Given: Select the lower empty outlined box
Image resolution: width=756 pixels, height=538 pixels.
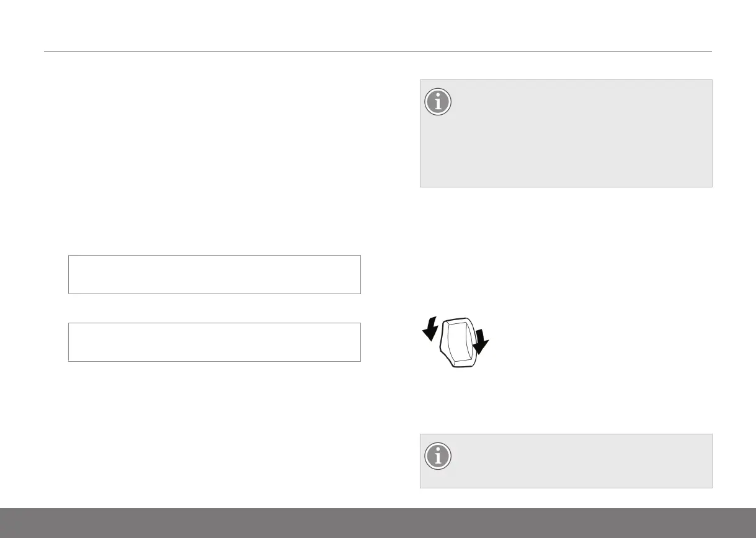Looking at the screenshot, I should pos(214,342).
